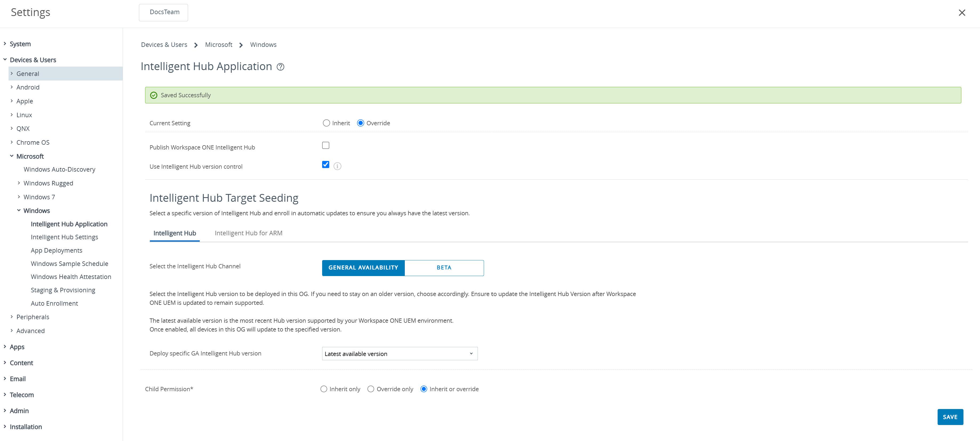Open Intelligent Hub Settings page

point(64,237)
